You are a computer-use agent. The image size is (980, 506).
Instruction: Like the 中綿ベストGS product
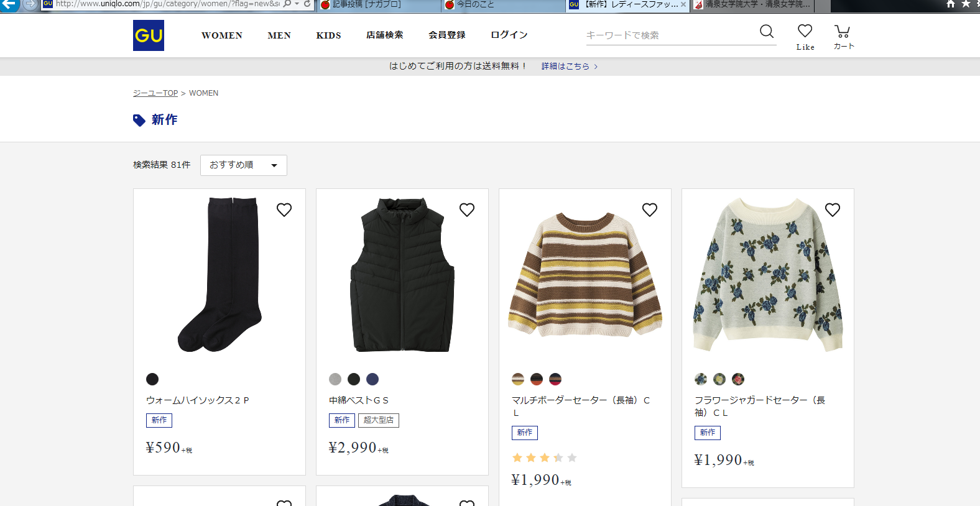click(467, 210)
